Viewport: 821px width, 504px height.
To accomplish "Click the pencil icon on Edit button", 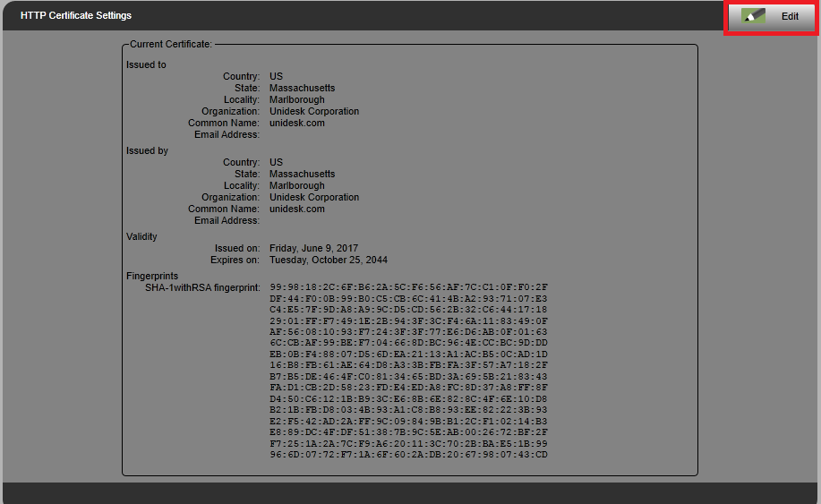I will pyautogui.click(x=753, y=17).
